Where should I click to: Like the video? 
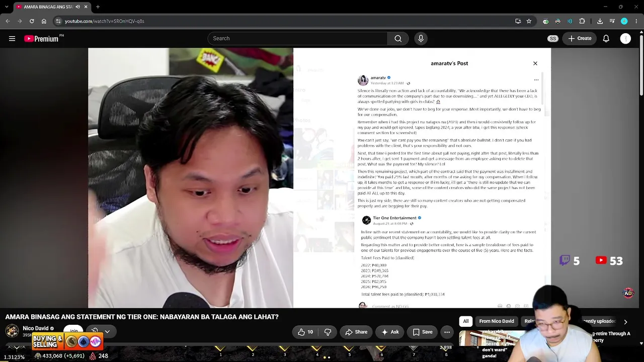305,332
